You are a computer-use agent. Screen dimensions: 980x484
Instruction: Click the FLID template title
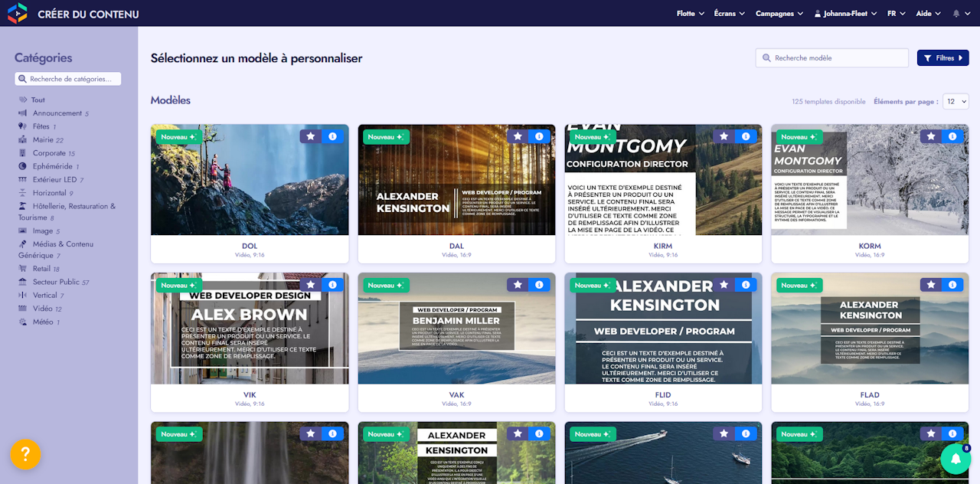click(x=663, y=395)
